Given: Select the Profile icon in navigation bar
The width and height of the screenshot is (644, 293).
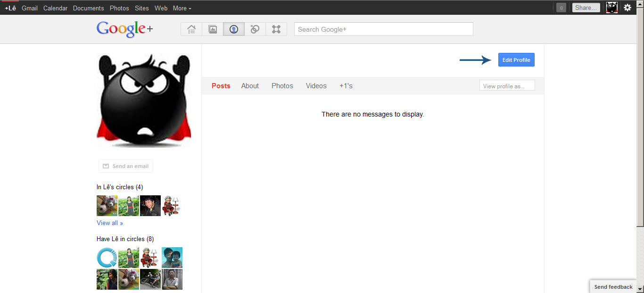Looking at the screenshot, I should [x=234, y=29].
